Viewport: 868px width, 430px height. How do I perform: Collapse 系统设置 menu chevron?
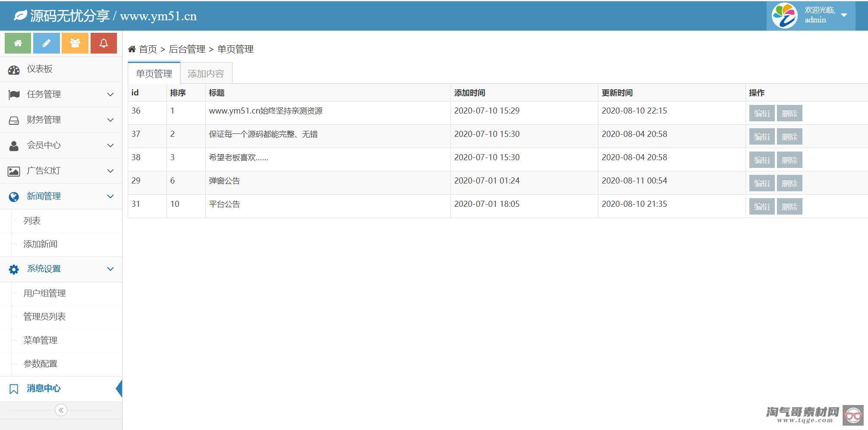(x=110, y=269)
